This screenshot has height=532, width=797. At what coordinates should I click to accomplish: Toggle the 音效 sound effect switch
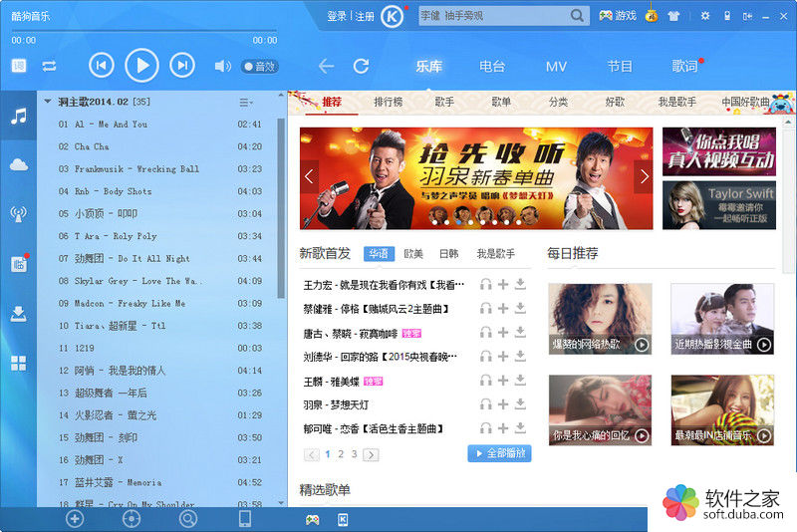click(x=259, y=67)
